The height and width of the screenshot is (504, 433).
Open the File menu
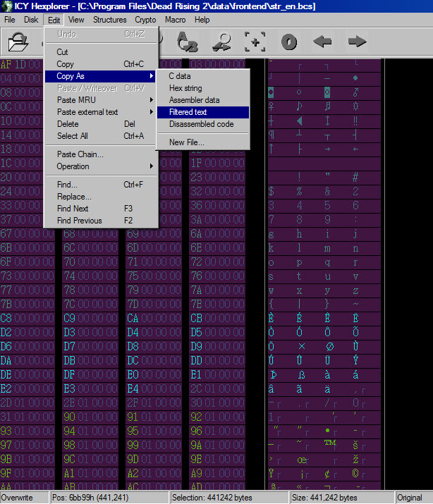tap(9, 20)
